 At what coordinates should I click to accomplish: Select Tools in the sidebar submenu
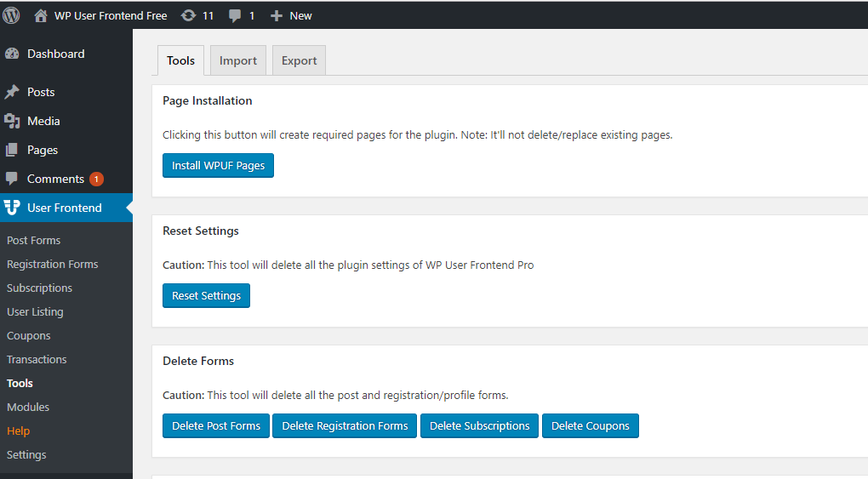coord(20,383)
